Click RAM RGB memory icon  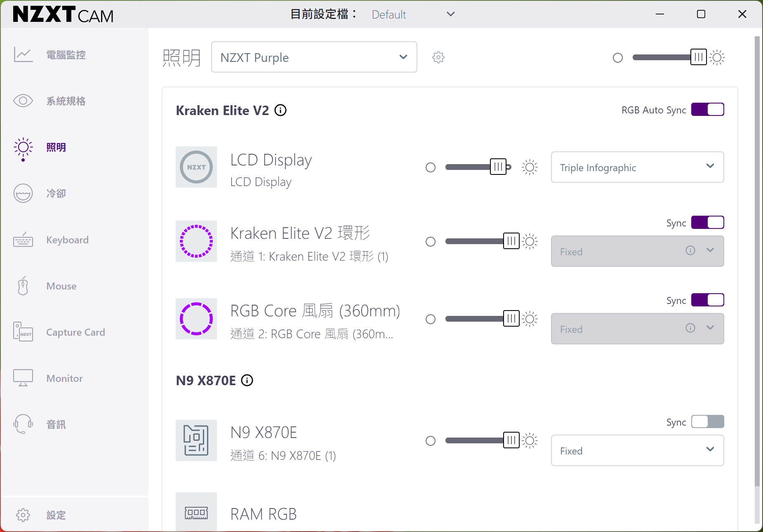coord(196,512)
